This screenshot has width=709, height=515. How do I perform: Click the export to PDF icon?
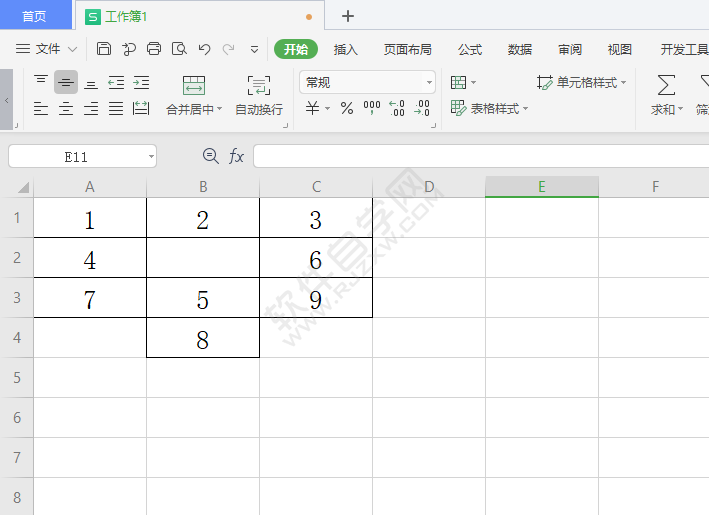129,49
